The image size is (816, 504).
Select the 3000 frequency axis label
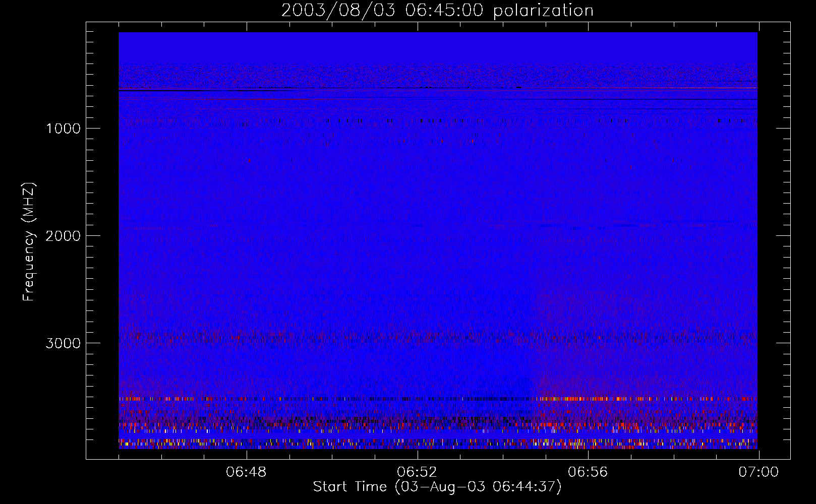pyautogui.click(x=63, y=343)
